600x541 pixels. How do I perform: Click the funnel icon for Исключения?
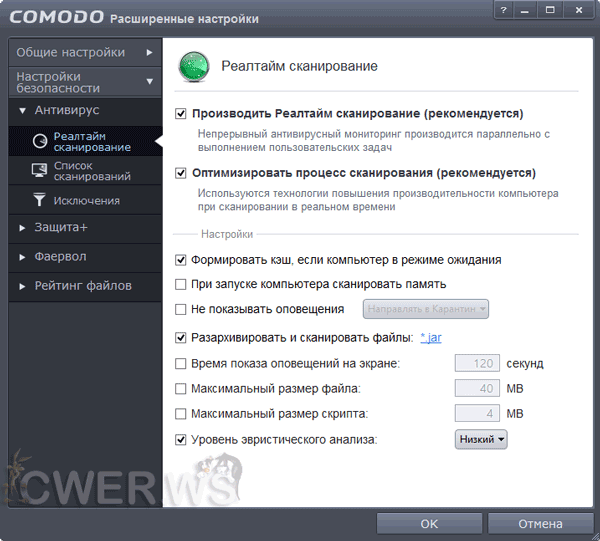(40, 200)
